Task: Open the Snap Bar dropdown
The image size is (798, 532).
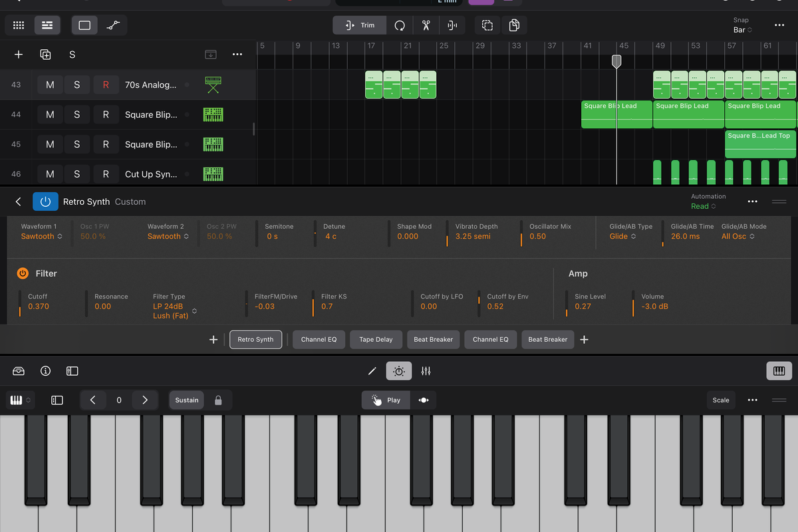Action: (x=741, y=29)
